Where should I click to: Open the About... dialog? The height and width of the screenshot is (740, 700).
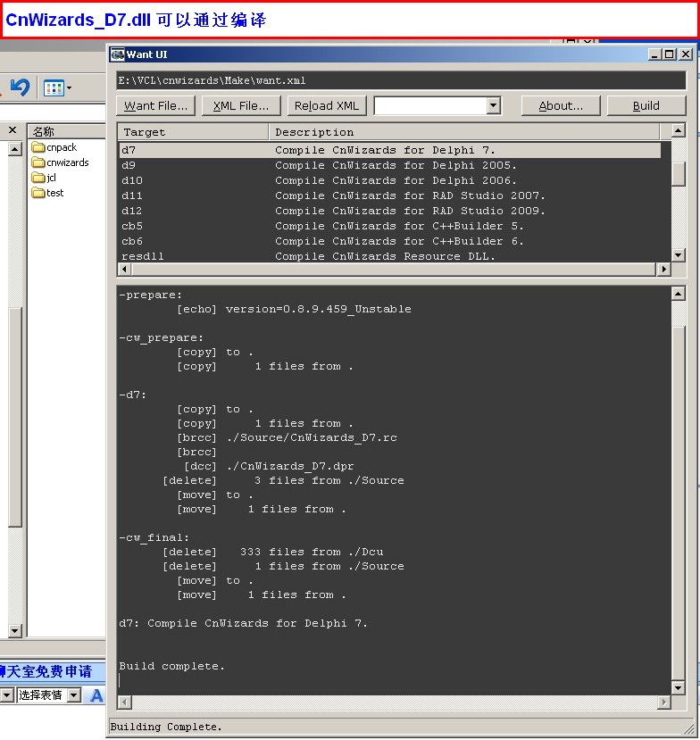(x=561, y=105)
